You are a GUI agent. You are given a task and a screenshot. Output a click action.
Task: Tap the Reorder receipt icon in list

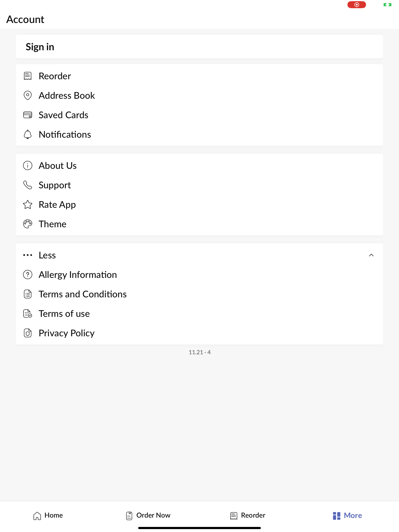(28, 76)
